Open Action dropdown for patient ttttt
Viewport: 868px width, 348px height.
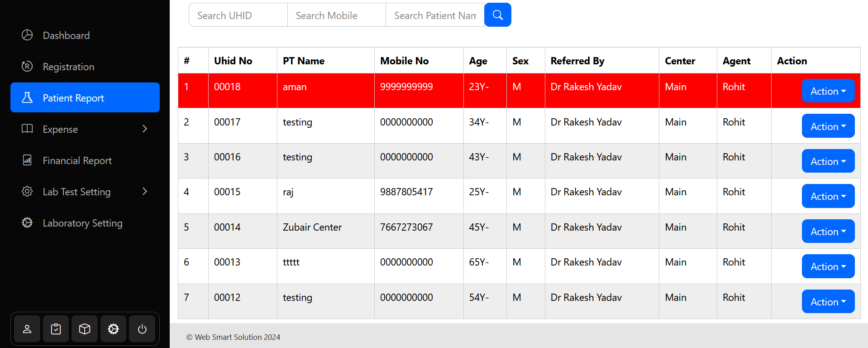[828, 266]
